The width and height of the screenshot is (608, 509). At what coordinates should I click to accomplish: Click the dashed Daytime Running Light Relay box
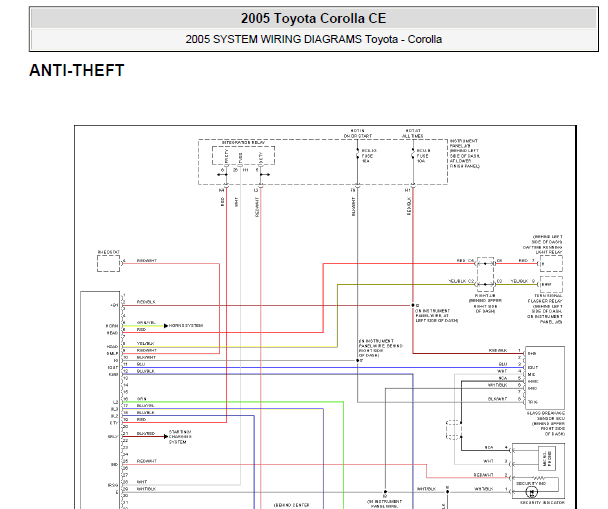pyautogui.click(x=551, y=264)
